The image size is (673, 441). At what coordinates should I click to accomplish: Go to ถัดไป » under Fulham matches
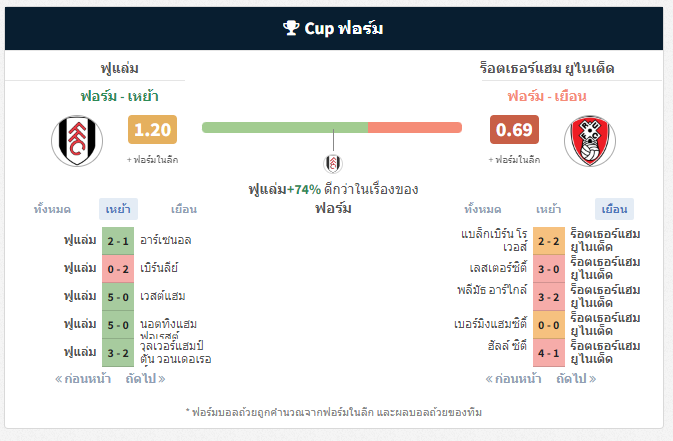point(145,379)
